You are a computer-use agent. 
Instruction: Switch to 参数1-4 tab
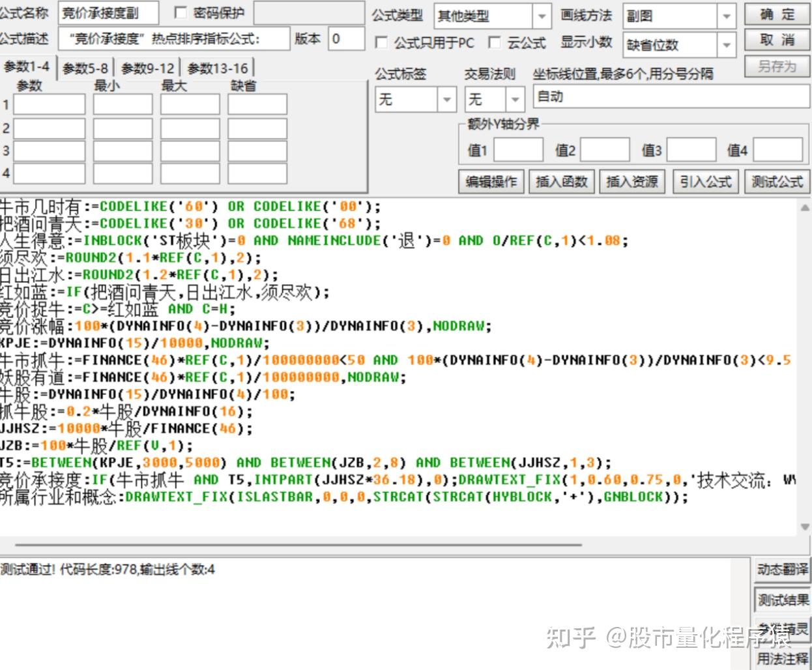point(27,66)
